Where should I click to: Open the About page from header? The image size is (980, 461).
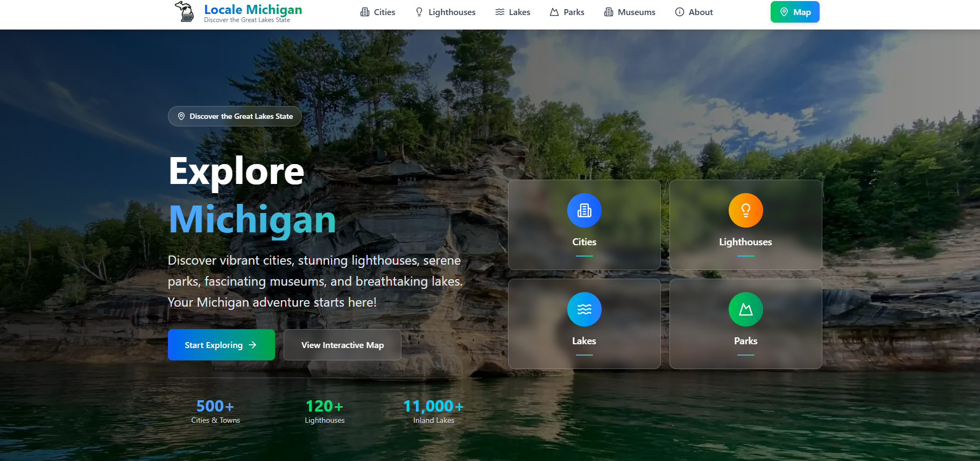694,12
